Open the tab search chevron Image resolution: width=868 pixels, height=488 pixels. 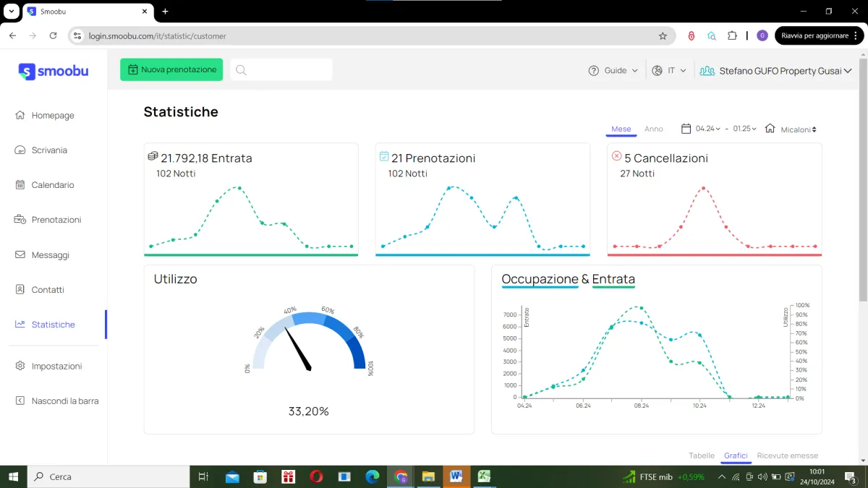pyautogui.click(x=12, y=12)
